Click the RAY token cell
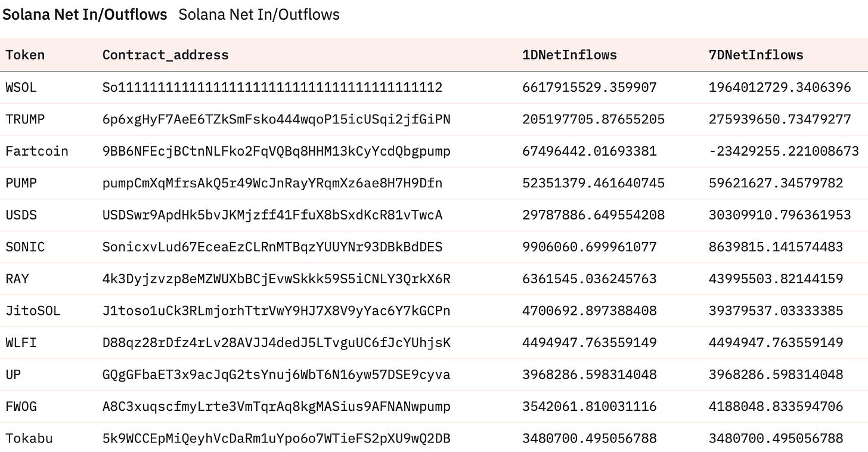 point(17,279)
